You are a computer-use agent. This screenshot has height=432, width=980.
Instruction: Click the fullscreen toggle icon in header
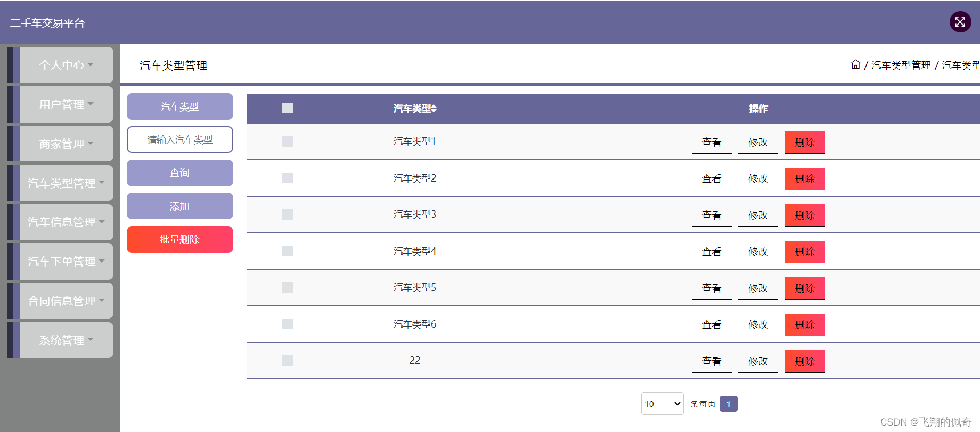[x=960, y=22]
